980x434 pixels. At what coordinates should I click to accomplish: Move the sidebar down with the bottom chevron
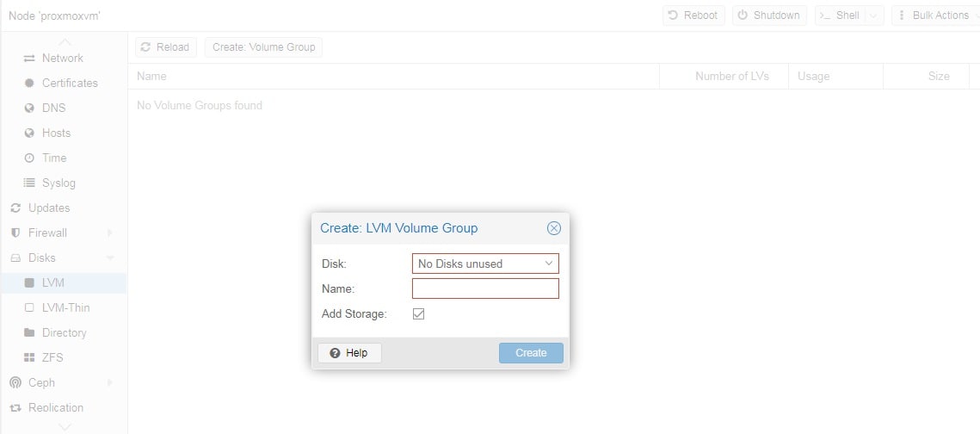65,426
